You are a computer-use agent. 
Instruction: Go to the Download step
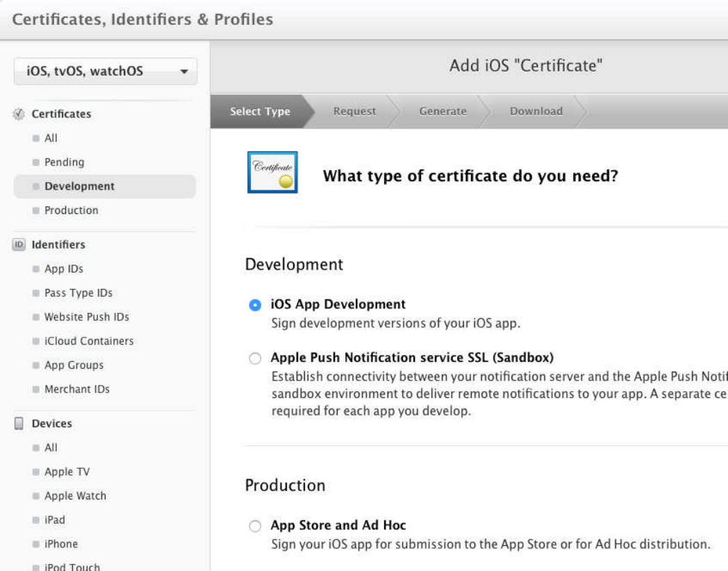(536, 111)
